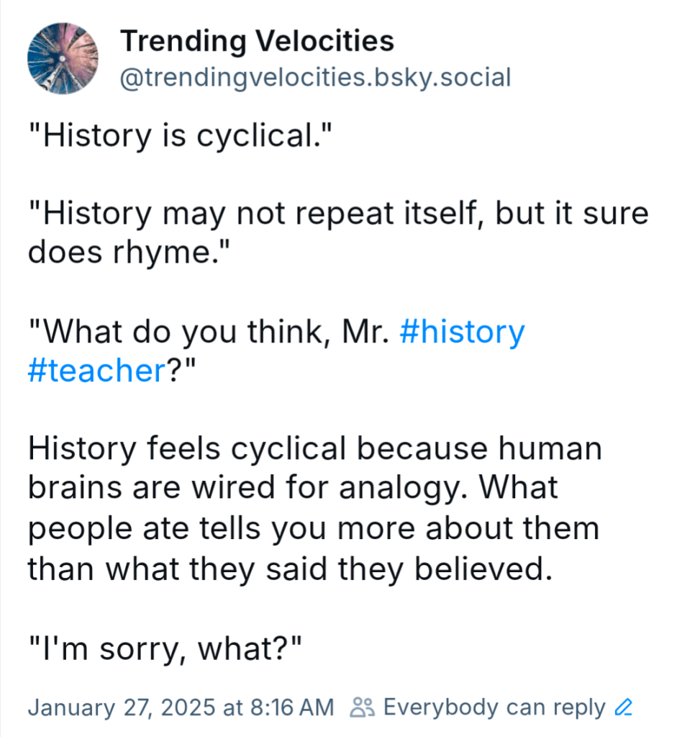Click the Trending Velocities profile avatar
Viewport: 700px width, 737px height.
pos(63,58)
